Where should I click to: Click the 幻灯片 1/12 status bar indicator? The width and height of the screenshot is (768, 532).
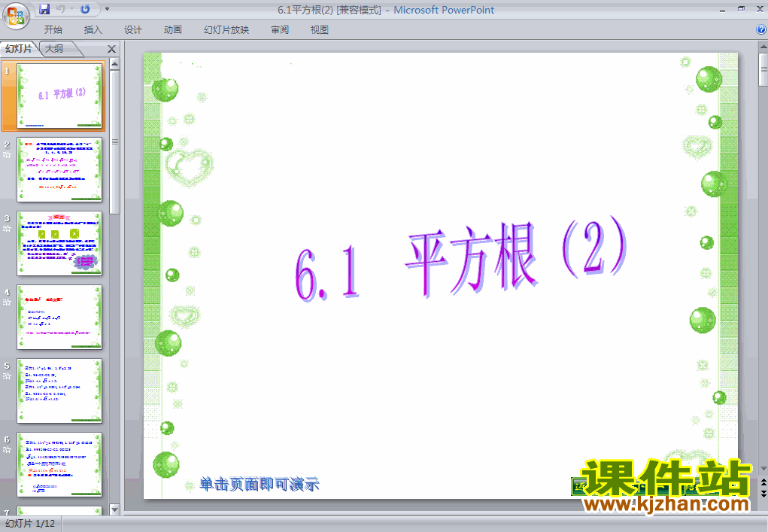(30, 523)
